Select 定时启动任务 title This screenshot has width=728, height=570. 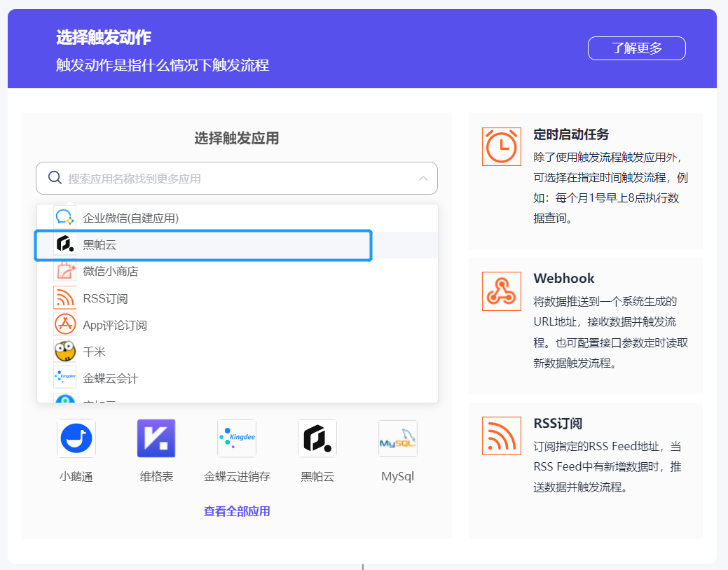click(571, 134)
